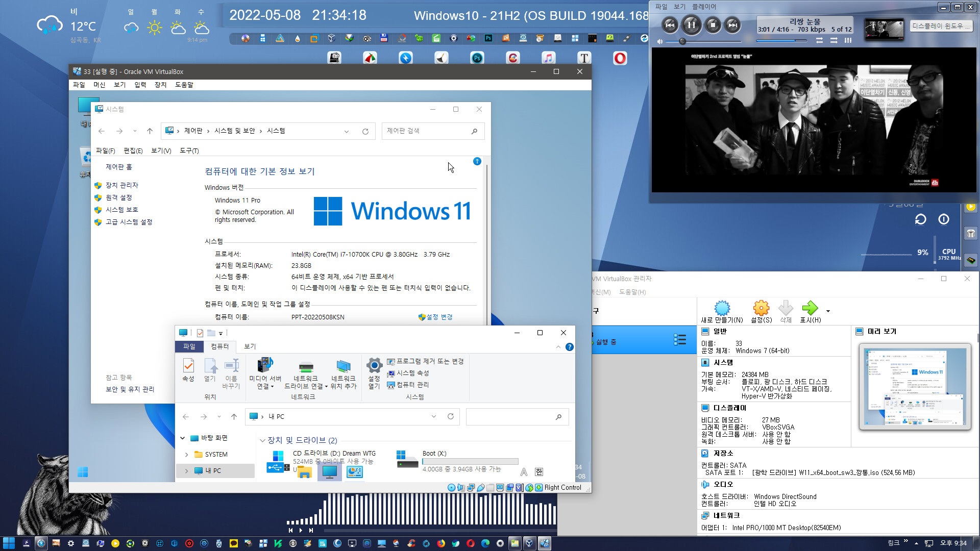Screen dimensions: 980x551
Task: Click the T typeface icon in dock
Action: pos(584,58)
